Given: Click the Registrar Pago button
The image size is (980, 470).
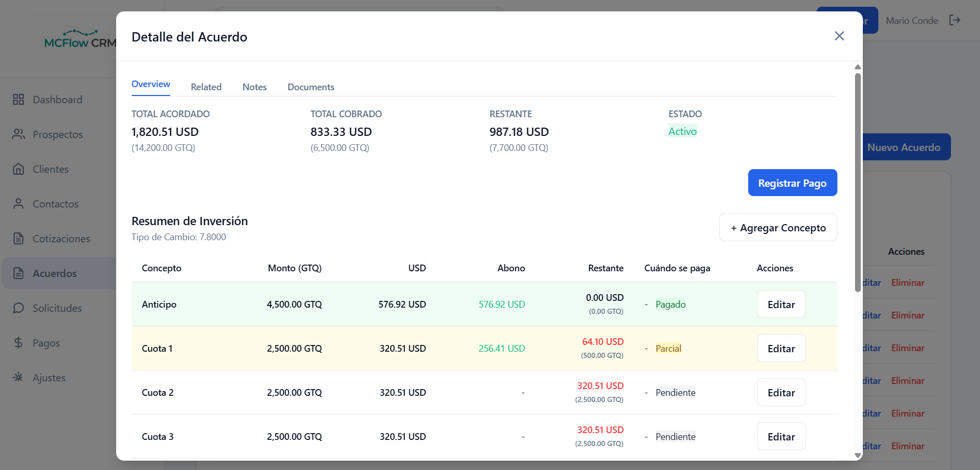Looking at the screenshot, I should [x=792, y=183].
